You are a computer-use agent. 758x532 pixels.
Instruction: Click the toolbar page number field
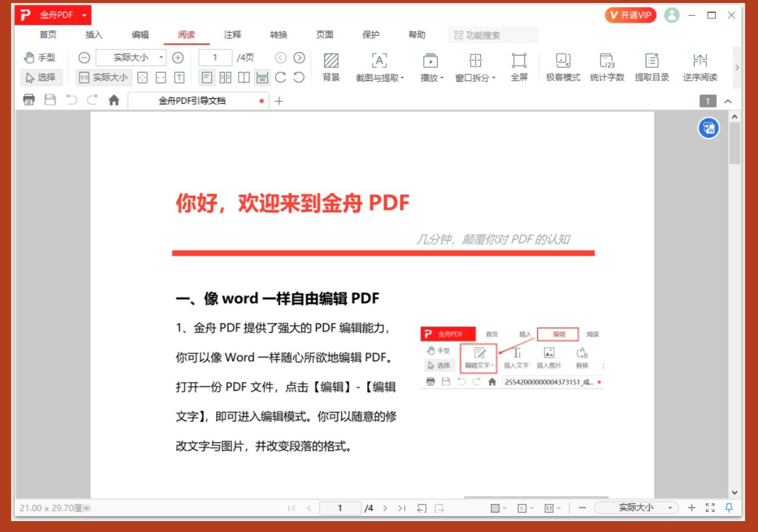tap(215, 58)
